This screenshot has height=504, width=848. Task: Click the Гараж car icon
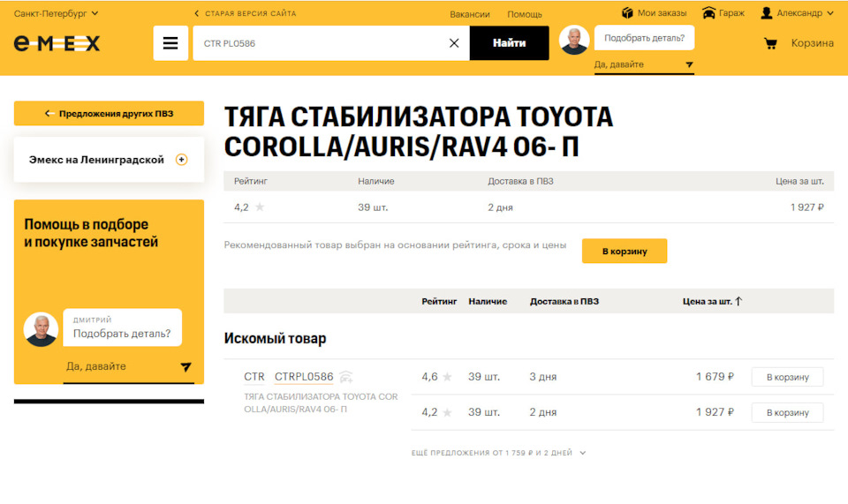click(708, 13)
